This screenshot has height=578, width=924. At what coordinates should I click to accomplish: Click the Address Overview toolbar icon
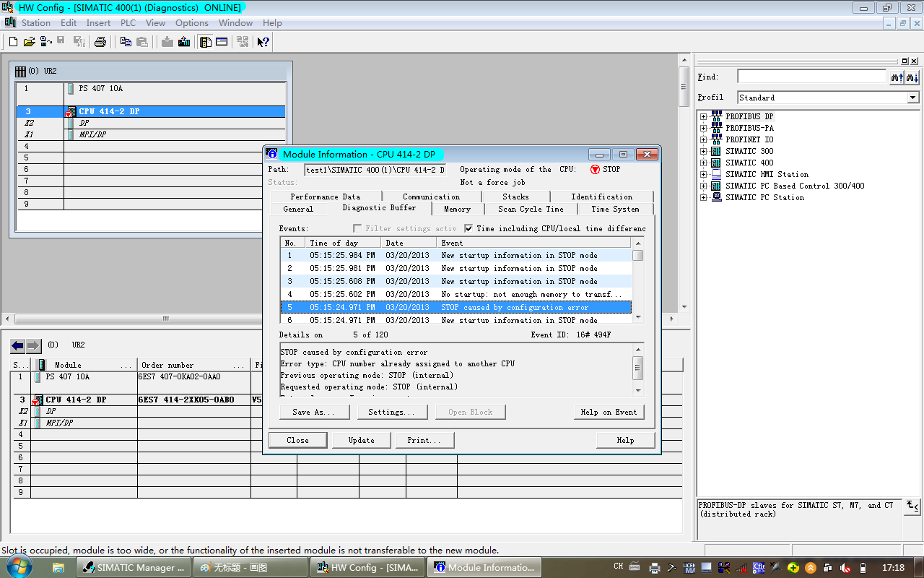(222, 42)
